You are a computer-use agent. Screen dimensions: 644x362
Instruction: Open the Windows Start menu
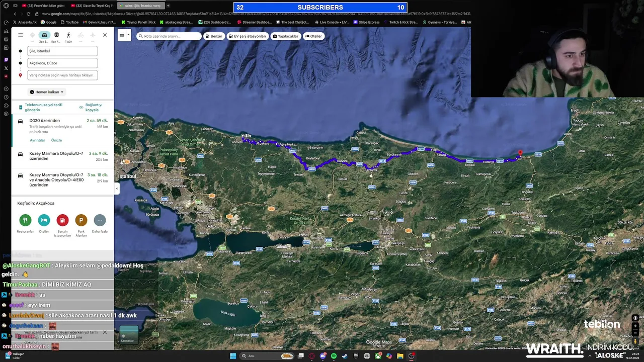pyautogui.click(x=233, y=356)
